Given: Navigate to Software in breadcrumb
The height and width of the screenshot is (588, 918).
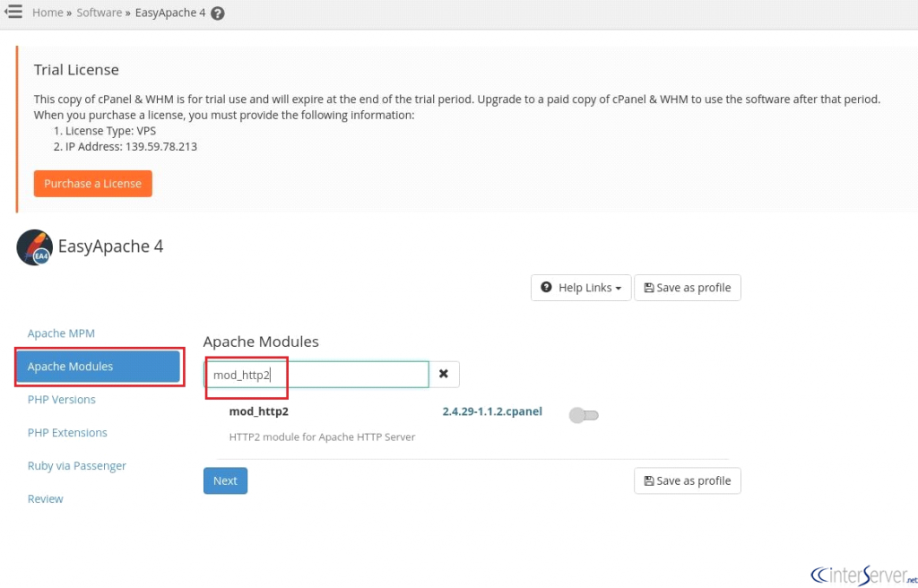Looking at the screenshot, I should pos(99,13).
